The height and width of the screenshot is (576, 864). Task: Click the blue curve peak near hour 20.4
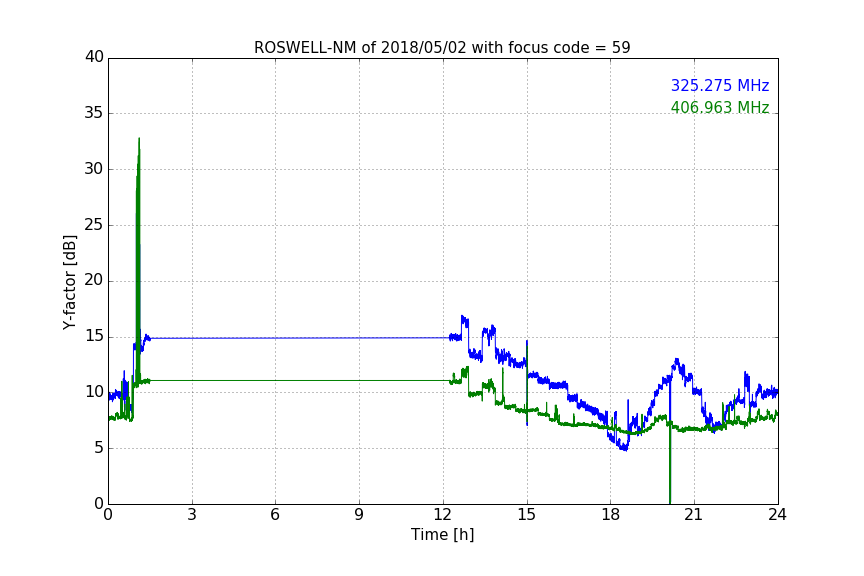click(x=676, y=360)
